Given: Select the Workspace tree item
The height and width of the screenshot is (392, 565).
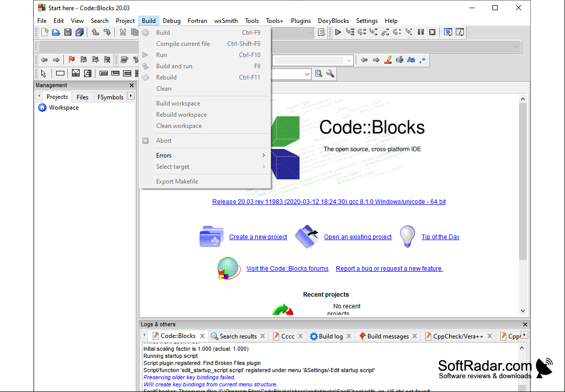Looking at the screenshot, I should coord(64,108).
